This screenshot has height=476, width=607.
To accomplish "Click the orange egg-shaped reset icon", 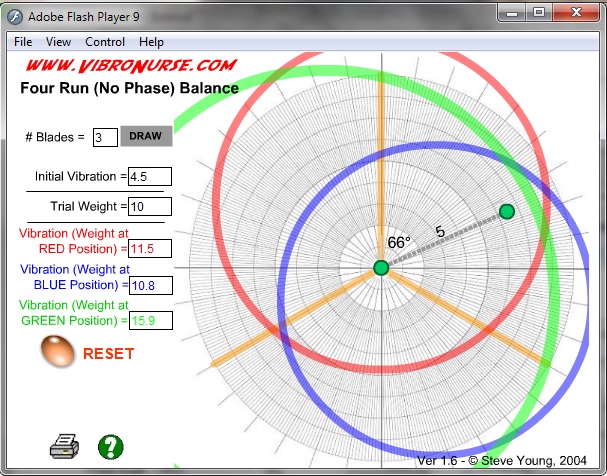I will coord(57,352).
